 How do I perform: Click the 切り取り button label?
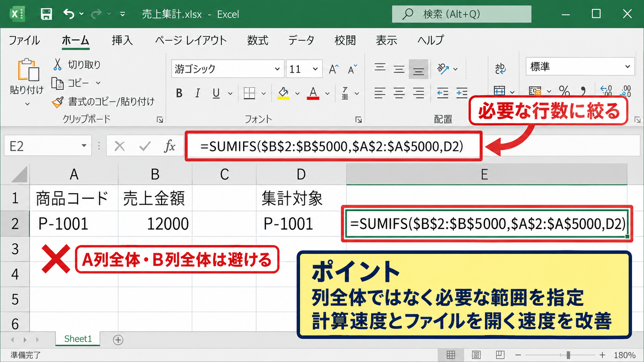pyautogui.click(x=84, y=65)
